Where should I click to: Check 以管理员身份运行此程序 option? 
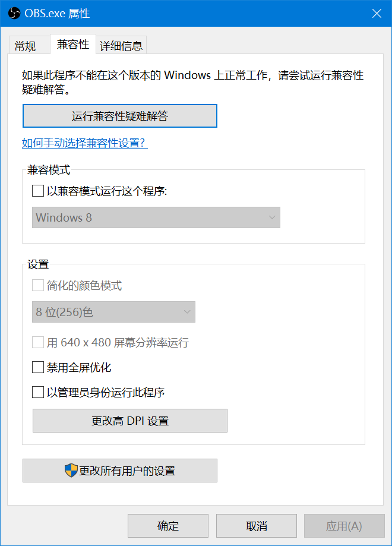point(38,392)
